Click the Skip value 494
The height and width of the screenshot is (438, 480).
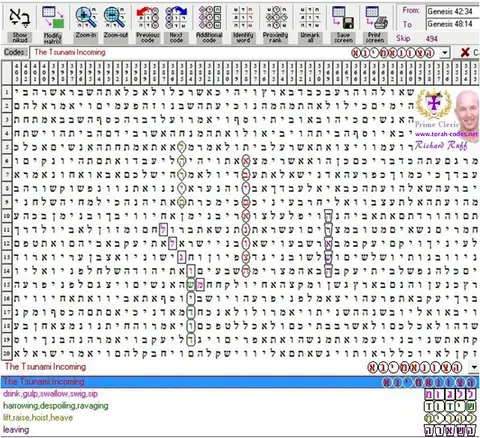tap(431, 39)
